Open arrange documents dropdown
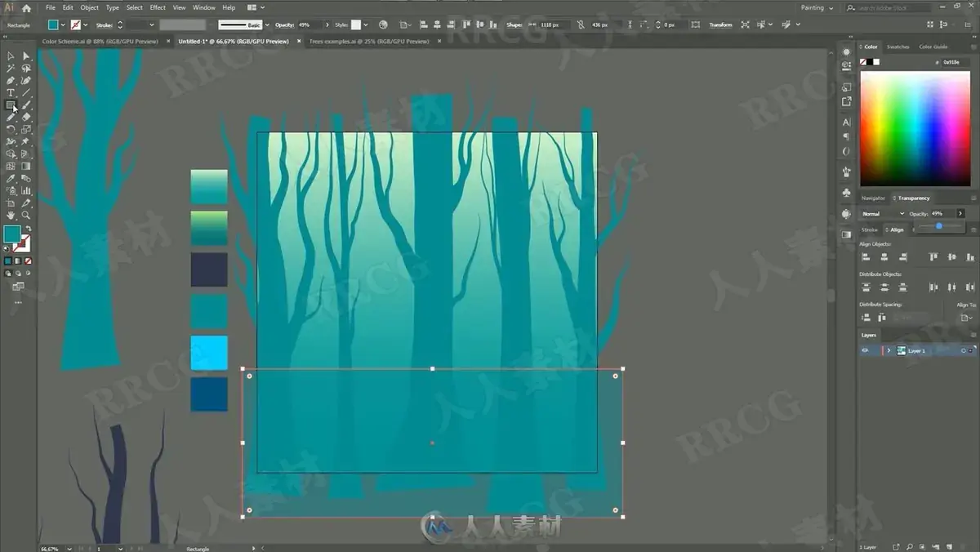The height and width of the screenshot is (552, 980). tap(255, 7)
